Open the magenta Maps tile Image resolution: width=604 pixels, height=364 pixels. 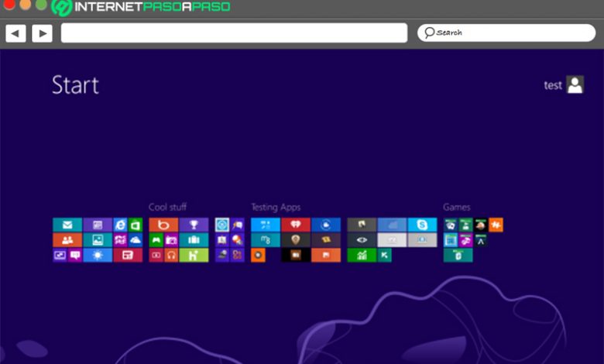120,240
